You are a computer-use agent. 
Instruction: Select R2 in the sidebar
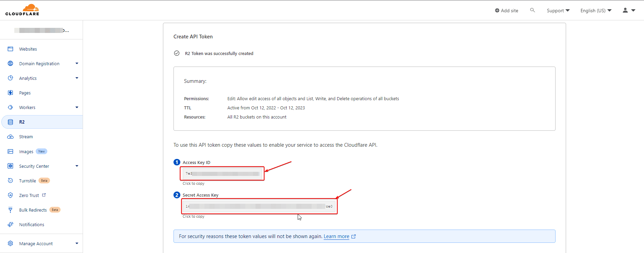22,122
